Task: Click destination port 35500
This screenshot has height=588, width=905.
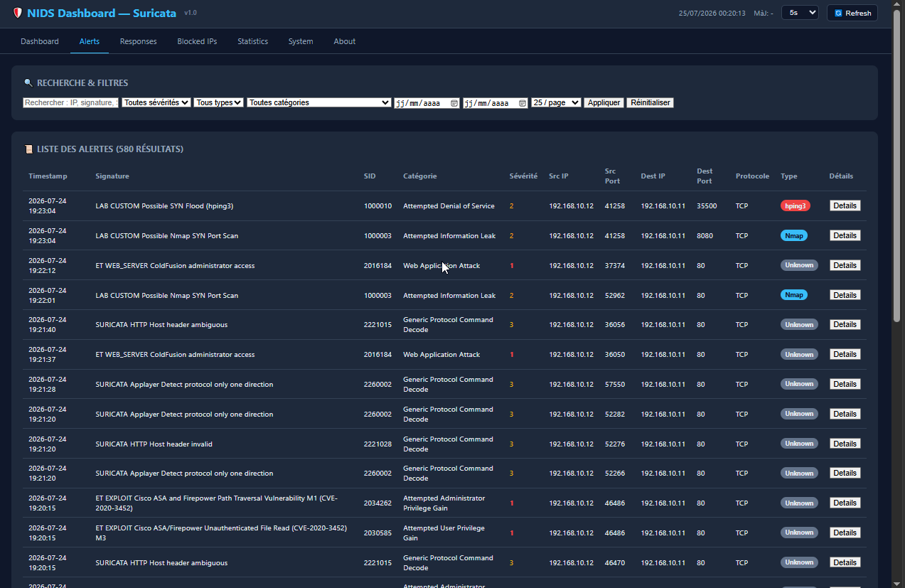Action: tap(707, 206)
